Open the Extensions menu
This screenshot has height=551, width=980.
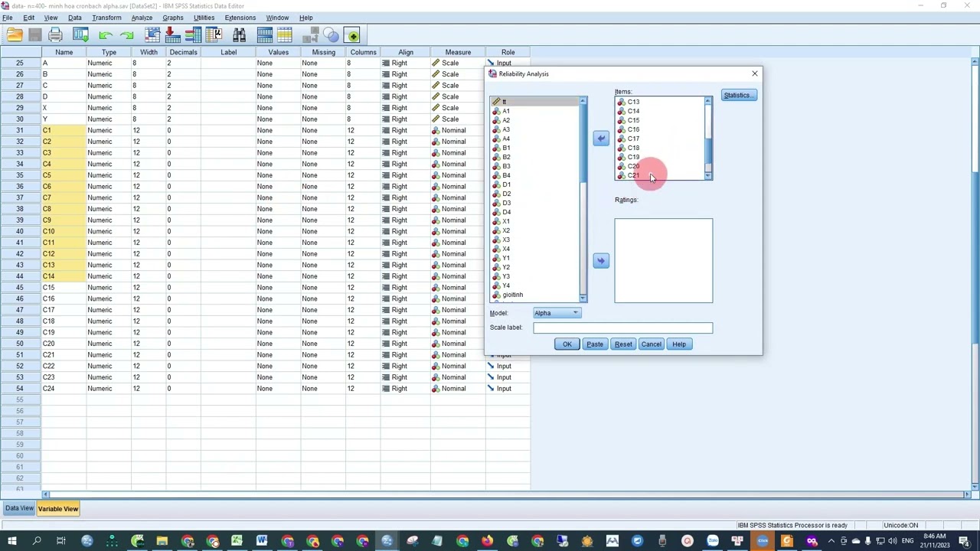click(x=240, y=18)
